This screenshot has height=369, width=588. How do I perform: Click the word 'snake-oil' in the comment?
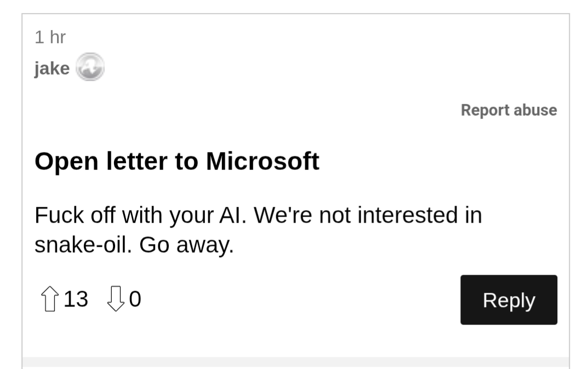[x=83, y=245]
